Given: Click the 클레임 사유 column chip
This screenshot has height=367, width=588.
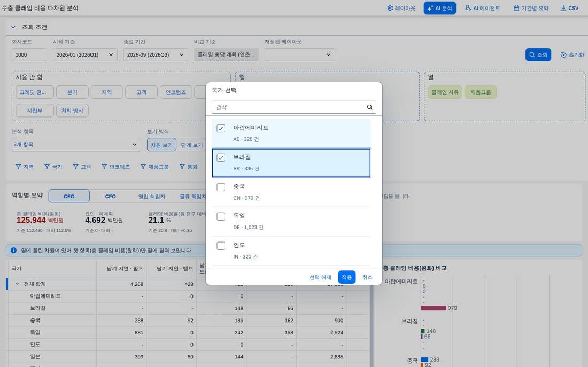Looking at the screenshot, I should [445, 92].
